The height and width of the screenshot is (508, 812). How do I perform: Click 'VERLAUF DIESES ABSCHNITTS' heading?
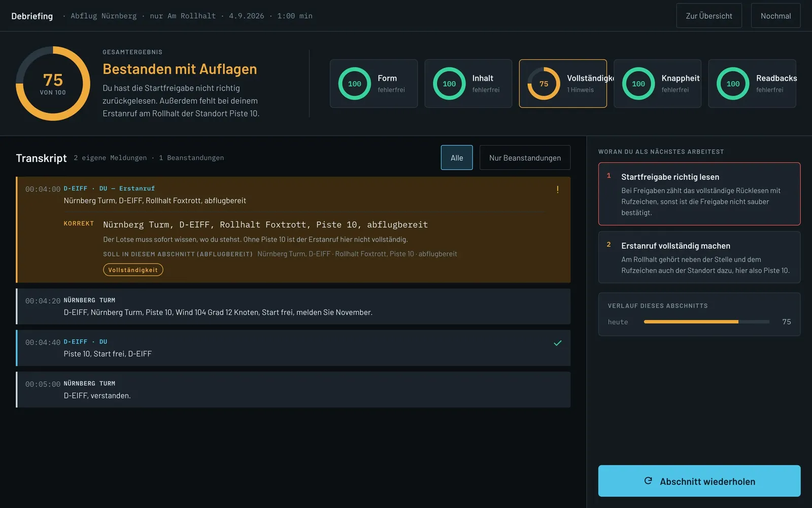click(658, 306)
